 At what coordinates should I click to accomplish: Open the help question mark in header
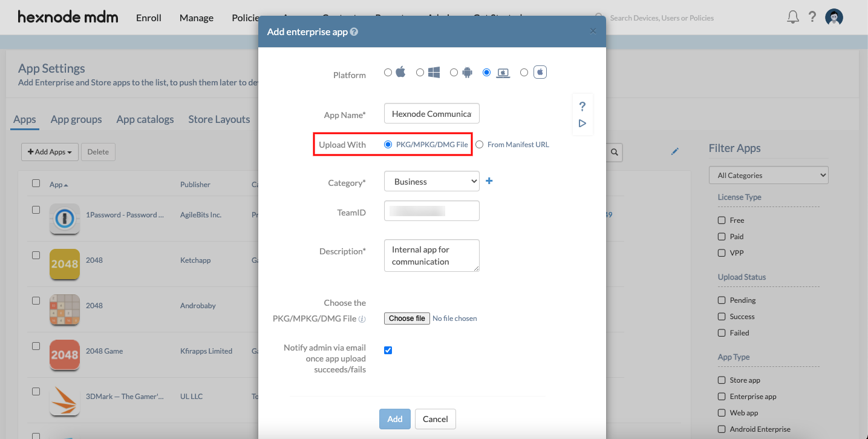(x=812, y=17)
